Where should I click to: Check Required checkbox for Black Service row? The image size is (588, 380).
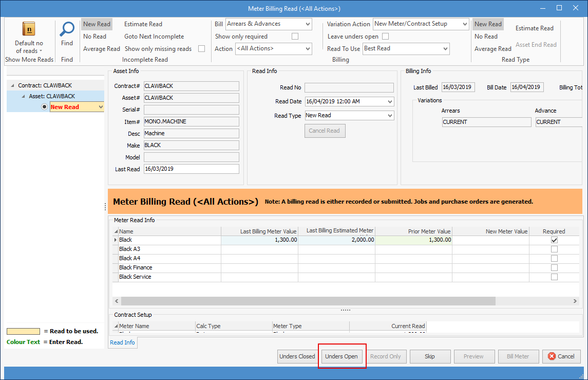pos(554,277)
